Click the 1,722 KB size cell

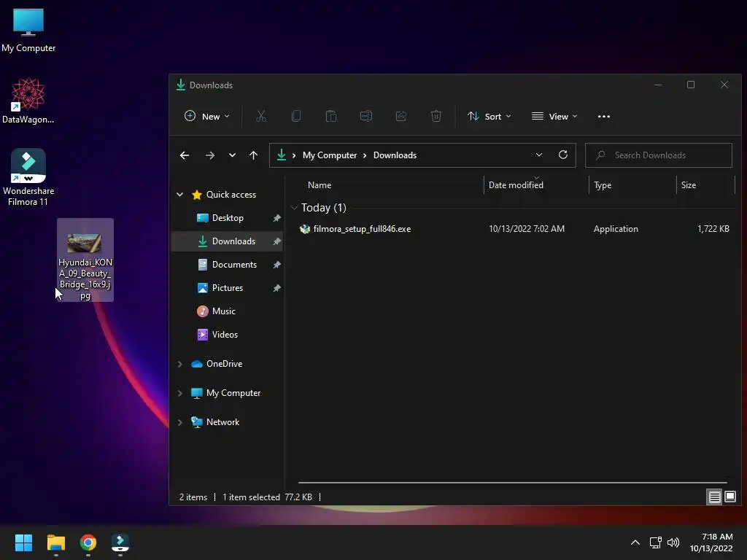click(713, 229)
